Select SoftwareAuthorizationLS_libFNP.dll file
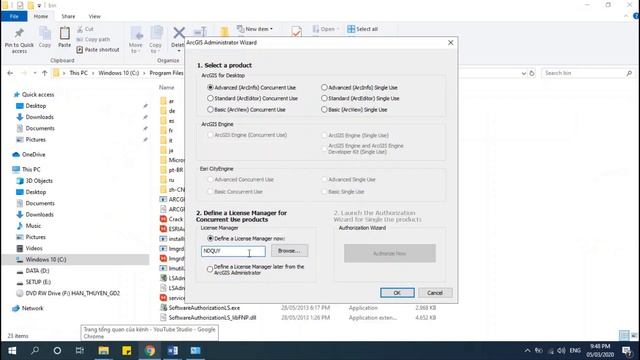The height and width of the screenshot is (360, 640). click(x=212, y=318)
